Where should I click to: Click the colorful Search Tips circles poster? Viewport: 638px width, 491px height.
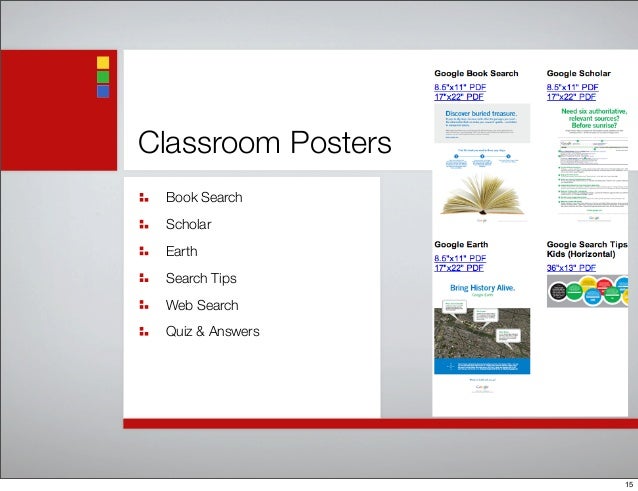587,291
